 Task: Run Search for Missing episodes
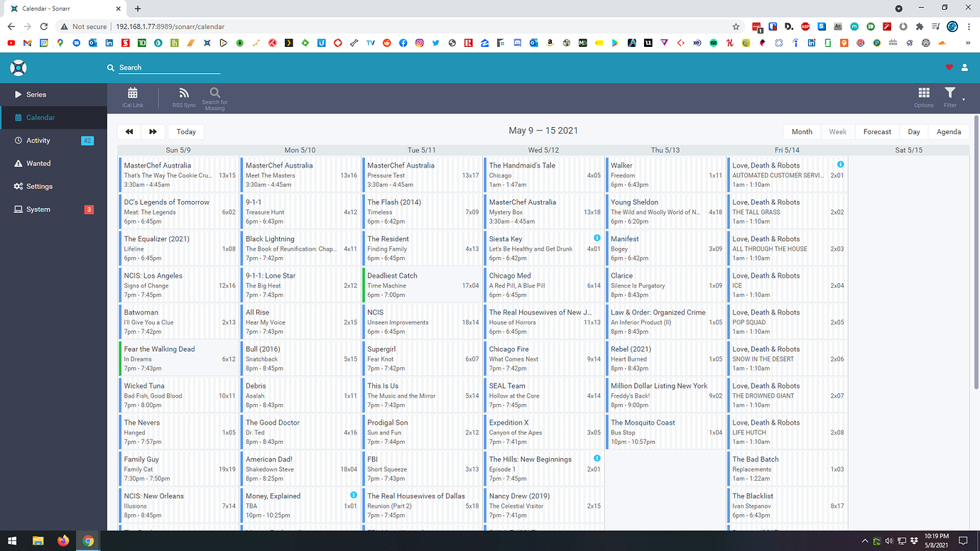click(214, 97)
